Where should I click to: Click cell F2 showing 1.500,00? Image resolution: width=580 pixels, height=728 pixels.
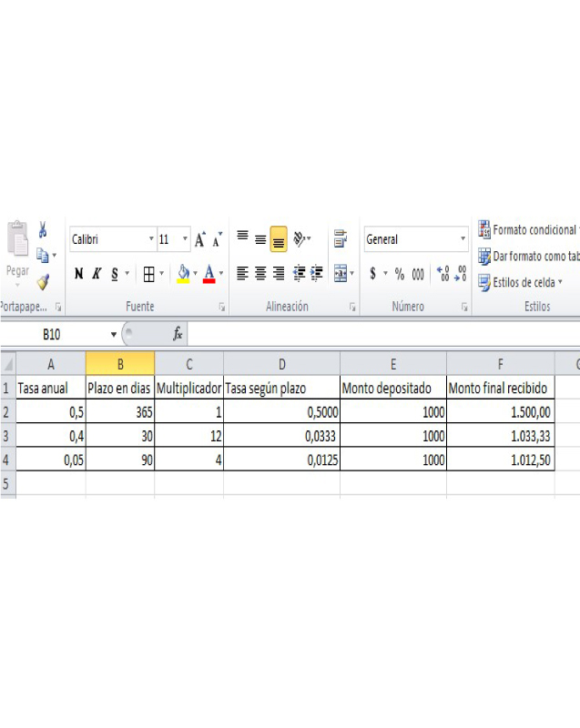click(501, 412)
